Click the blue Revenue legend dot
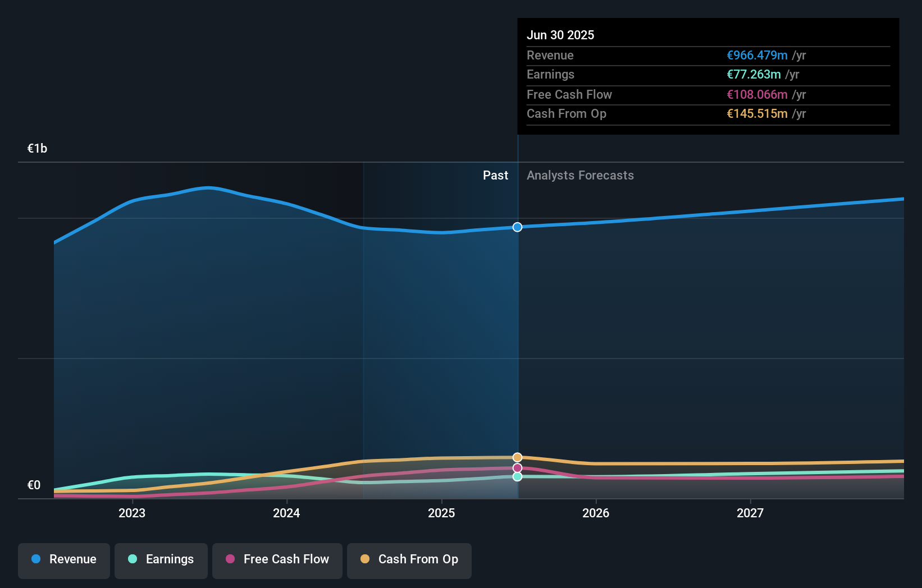Viewport: 922px width, 588px height. click(x=35, y=559)
